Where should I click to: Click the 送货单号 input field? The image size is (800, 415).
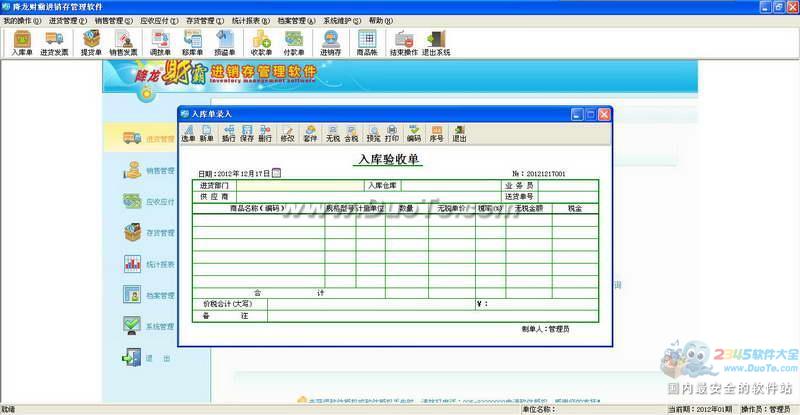pos(567,197)
